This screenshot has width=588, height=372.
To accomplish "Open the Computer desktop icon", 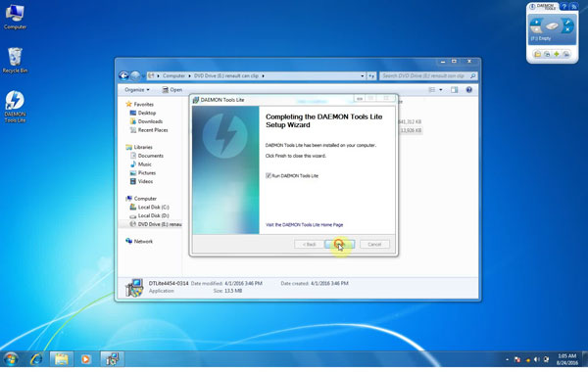I will pos(15,17).
